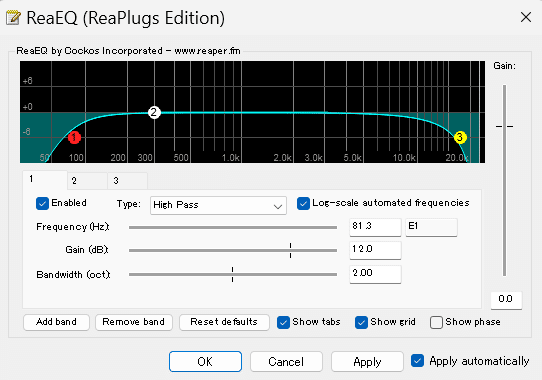Toggle the band Enabled checkbox

(x=43, y=203)
